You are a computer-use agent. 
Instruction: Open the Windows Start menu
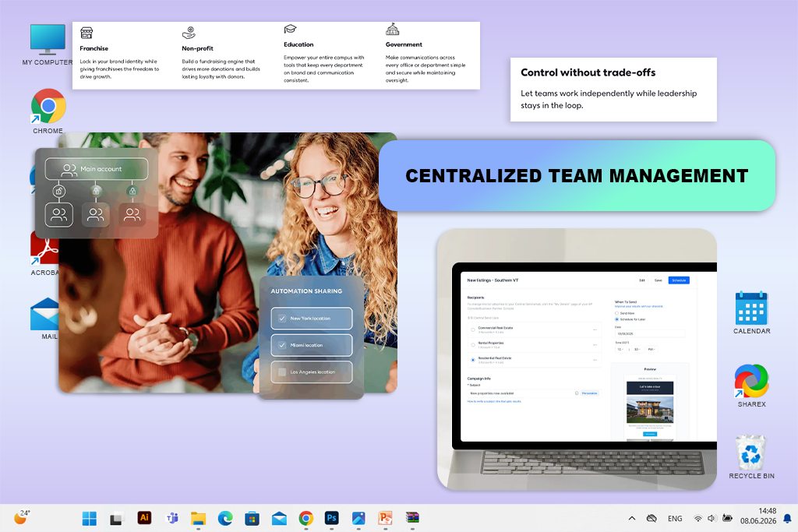tap(90, 518)
